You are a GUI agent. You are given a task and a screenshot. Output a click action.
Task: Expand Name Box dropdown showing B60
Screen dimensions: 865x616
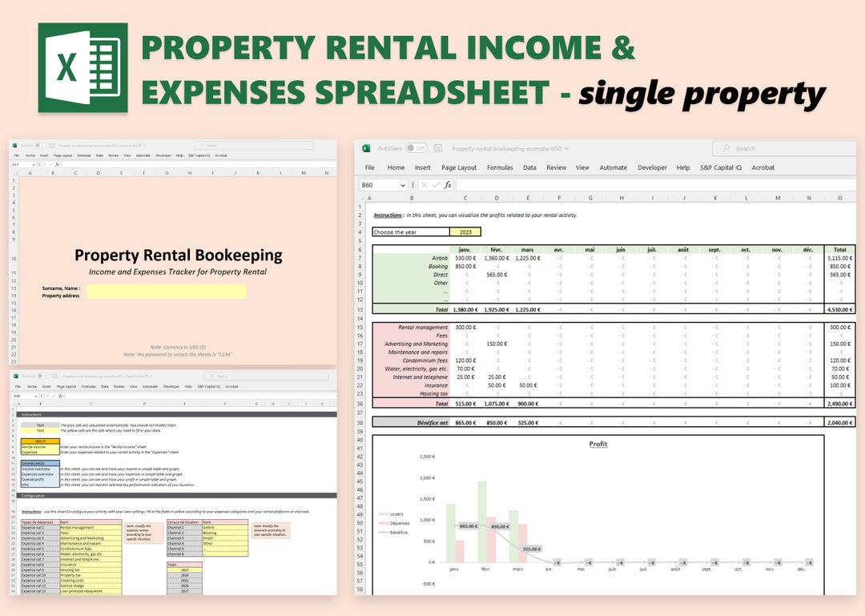pos(403,186)
